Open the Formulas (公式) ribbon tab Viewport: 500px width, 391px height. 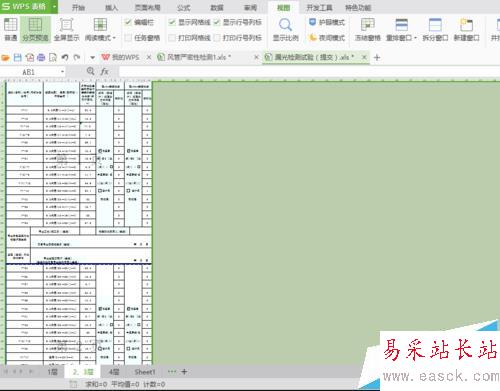tap(184, 8)
